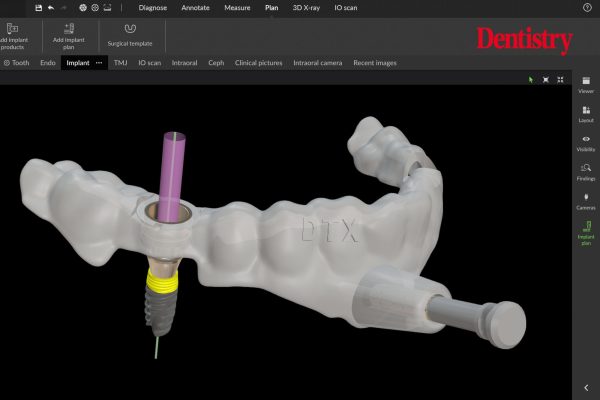
Task: Open the Findings panel
Action: 585,171
